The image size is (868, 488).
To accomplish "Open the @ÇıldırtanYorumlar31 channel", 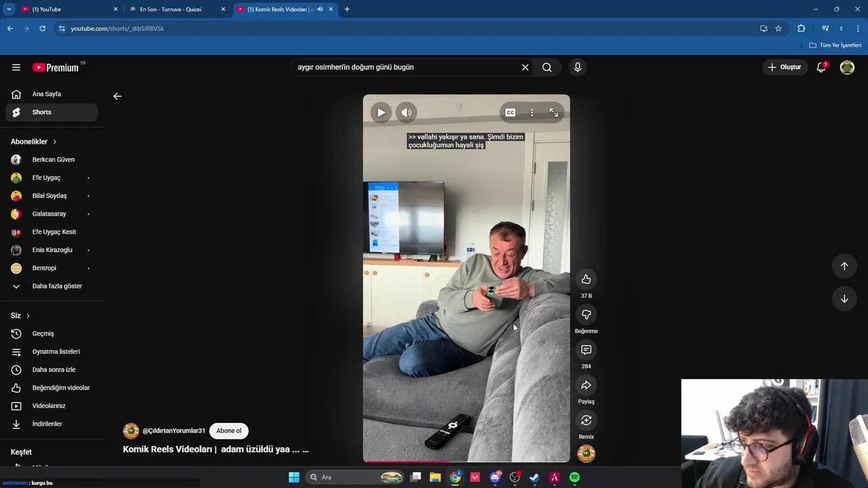I will coord(174,430).
